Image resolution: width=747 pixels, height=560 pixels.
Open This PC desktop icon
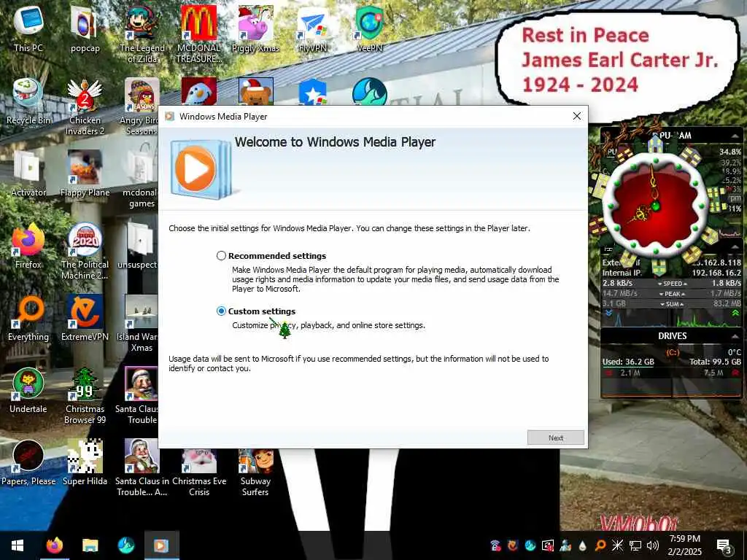coord(28,28)
